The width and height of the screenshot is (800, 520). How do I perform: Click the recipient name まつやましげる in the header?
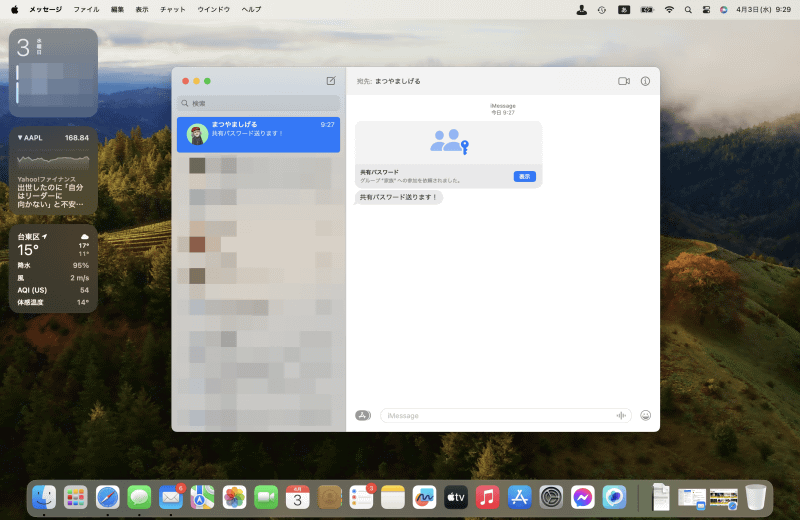(398, 81)
